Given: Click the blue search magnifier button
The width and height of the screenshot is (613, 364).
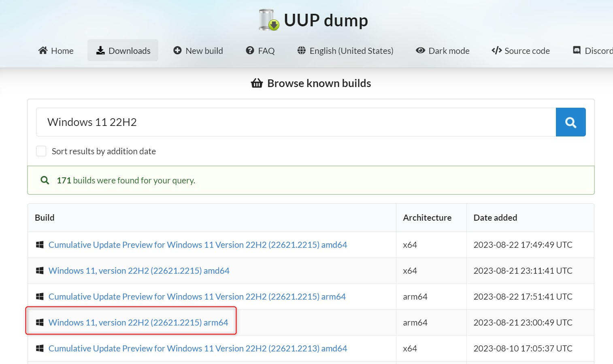Looking at the screenshot, I should pos(570,122).
